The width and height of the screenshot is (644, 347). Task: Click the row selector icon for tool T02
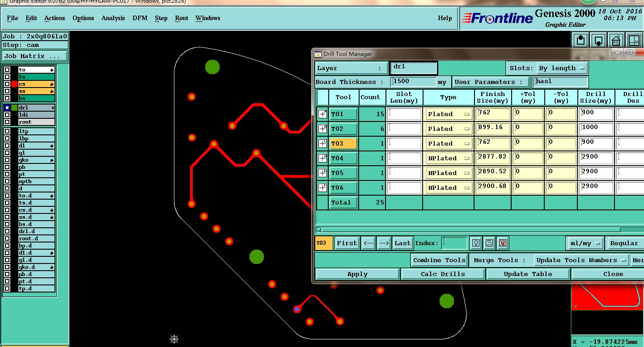click(322, 129)
